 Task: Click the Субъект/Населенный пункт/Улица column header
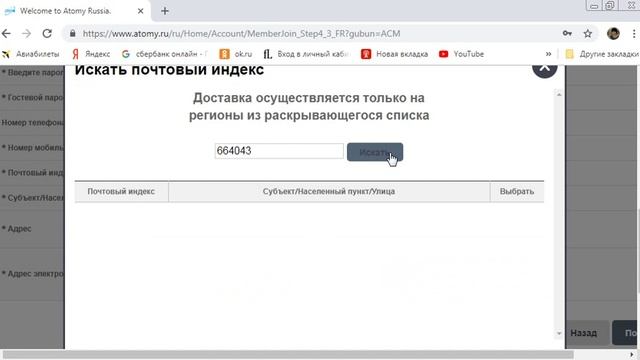click(329, 191)
